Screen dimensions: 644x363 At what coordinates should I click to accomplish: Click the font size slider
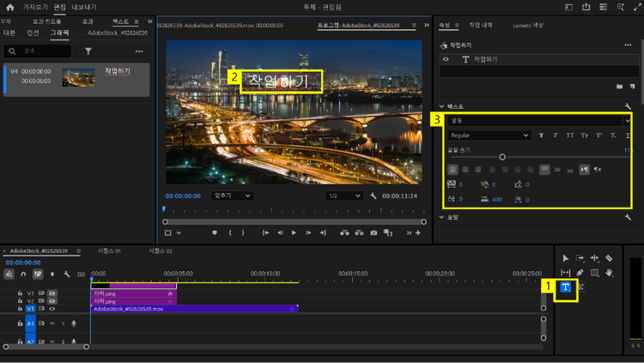[501, 157]
